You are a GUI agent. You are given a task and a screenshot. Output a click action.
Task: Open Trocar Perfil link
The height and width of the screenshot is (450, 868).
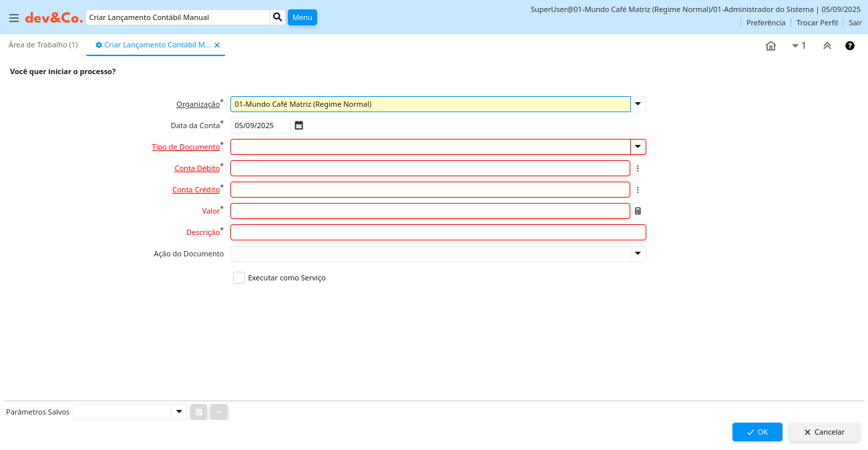(817, 23)
